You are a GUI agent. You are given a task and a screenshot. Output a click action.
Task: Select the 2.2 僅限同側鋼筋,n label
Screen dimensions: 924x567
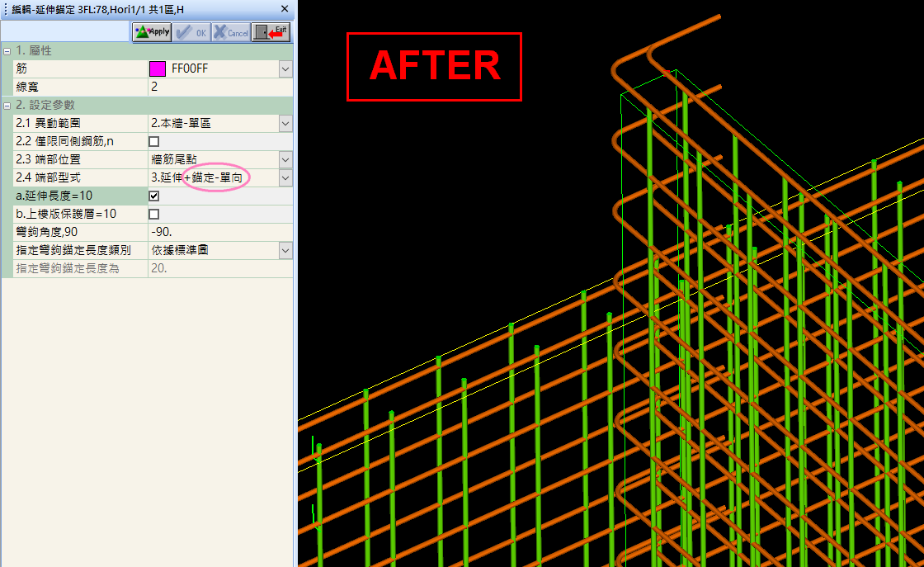click(x=65, y=141)
